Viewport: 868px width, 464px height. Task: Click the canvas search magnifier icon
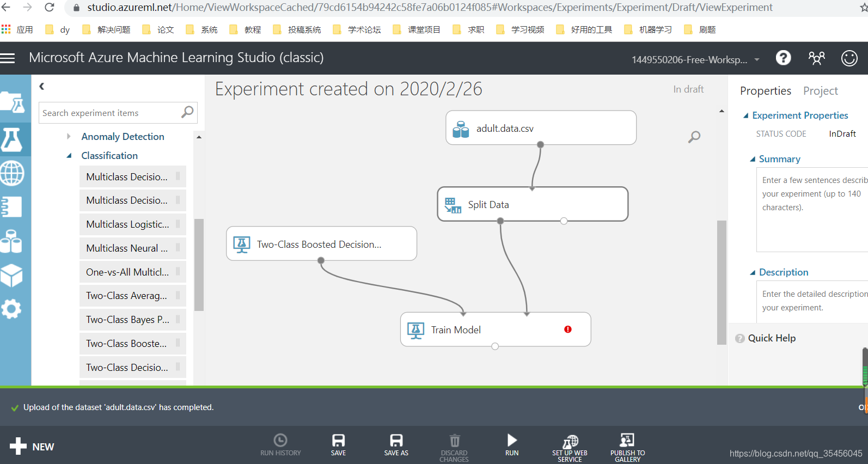[x=694, y=137]
